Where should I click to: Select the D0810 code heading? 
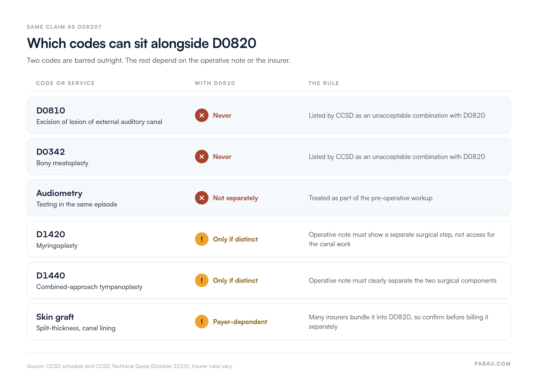(x=50, y=111)
